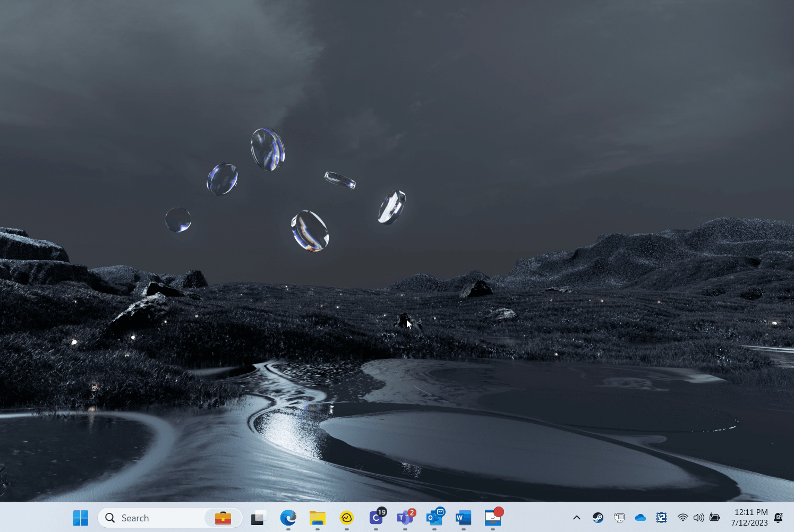Image resolution: width=794 pixels, height=532 pixels.
Task: Open OneDrive cloud tray icon
Action: coord(641,518)
